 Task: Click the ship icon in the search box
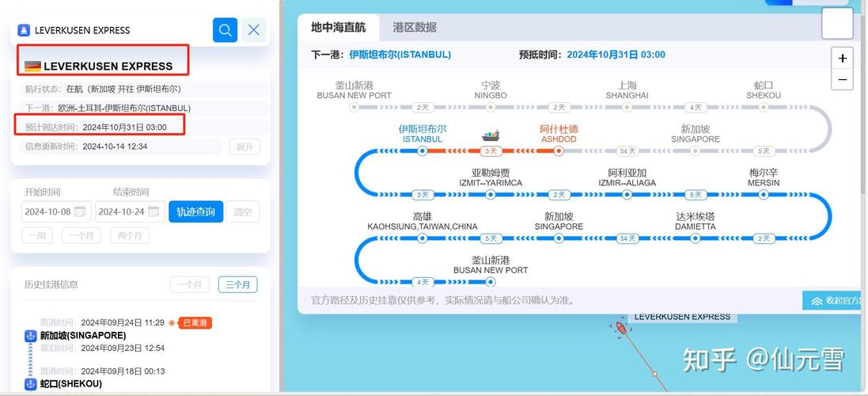tap(23, 30)
